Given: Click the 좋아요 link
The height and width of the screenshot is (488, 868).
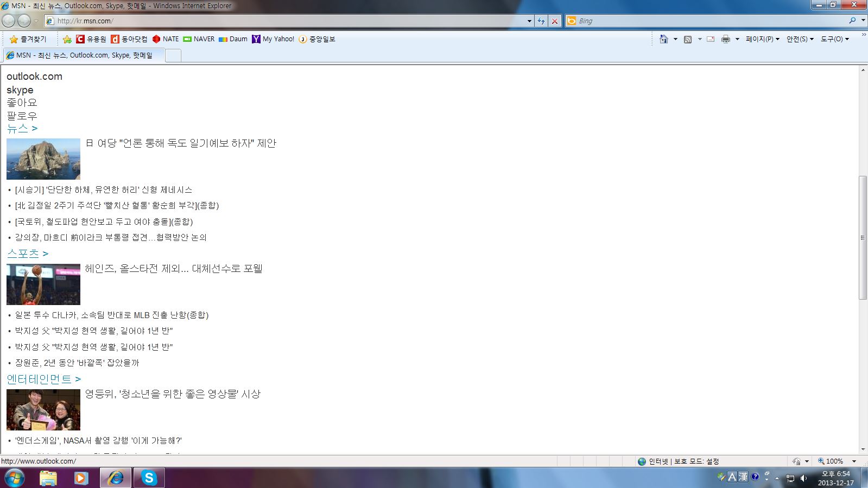Looking at the screenshot, I should [x=22, y=103].
